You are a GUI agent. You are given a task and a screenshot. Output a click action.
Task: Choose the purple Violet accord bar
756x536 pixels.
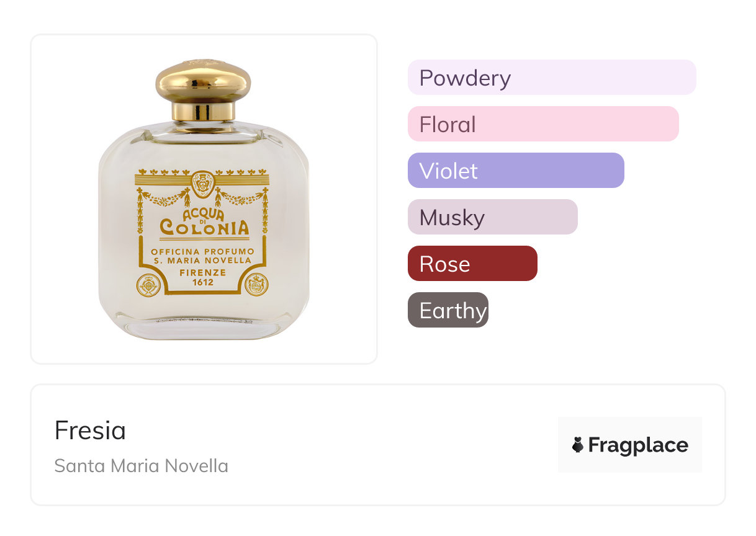[515, 171]
